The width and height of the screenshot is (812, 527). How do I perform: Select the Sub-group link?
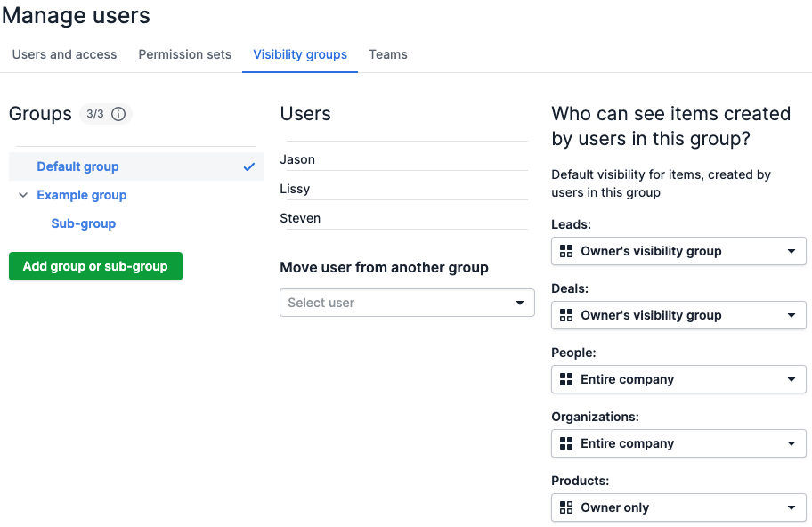tap(83, 223)
